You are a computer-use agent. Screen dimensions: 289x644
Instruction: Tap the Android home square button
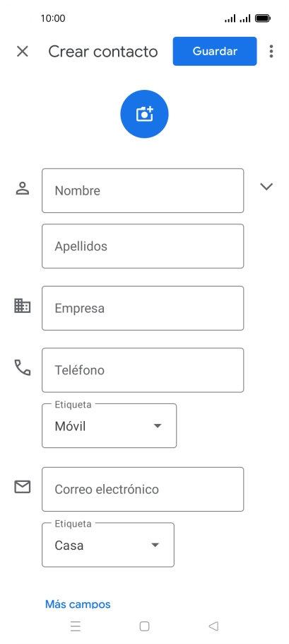pyautogui.click(x=144, y=626)
